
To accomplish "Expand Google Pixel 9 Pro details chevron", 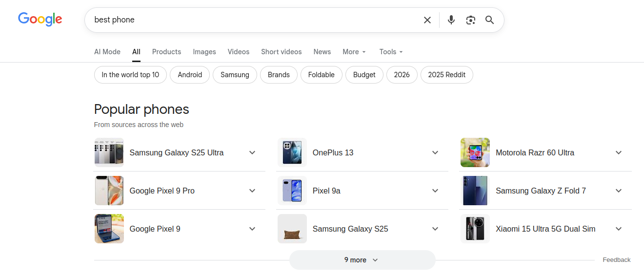I will coord(252,191).
